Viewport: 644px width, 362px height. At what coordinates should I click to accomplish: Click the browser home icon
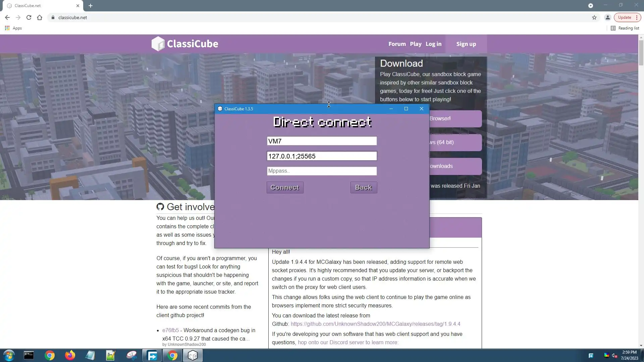[40, 17]
